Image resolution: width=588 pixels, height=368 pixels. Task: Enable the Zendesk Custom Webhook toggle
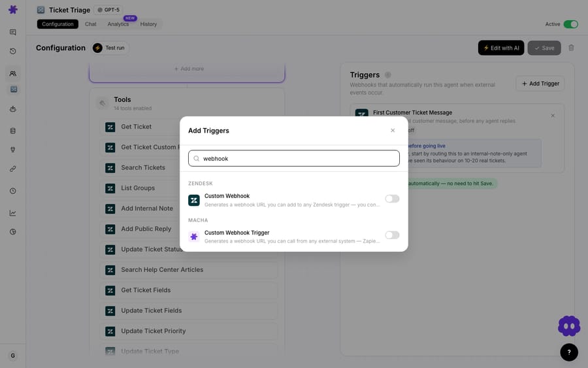(392, 199)
